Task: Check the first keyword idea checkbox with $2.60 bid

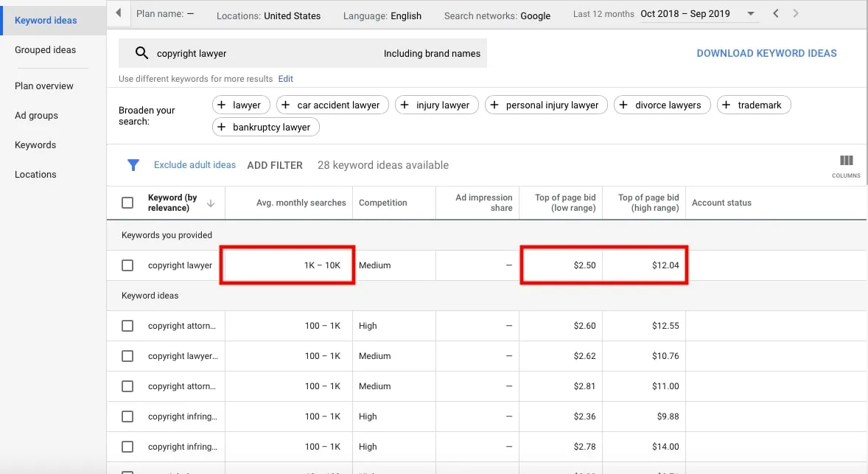Action: point(127,326)
